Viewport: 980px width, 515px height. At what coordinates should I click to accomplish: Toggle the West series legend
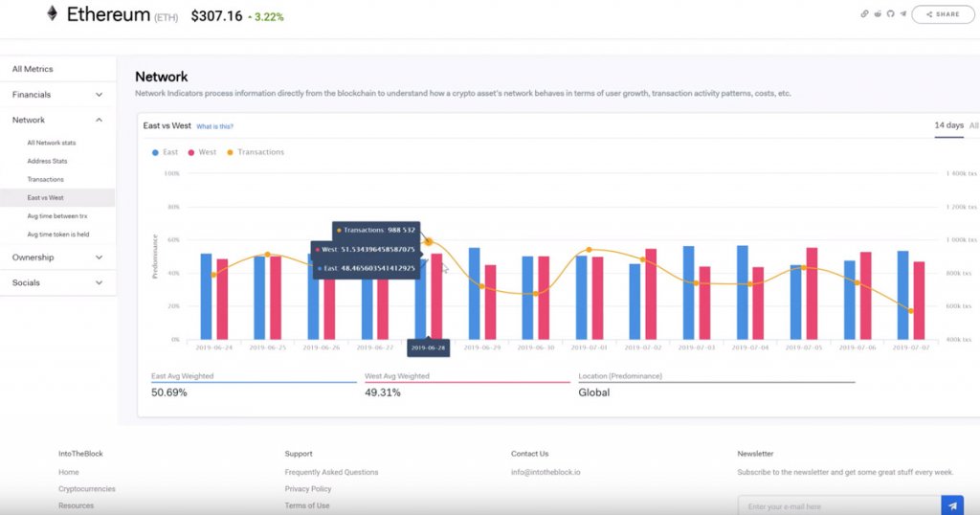coord(202,152)
